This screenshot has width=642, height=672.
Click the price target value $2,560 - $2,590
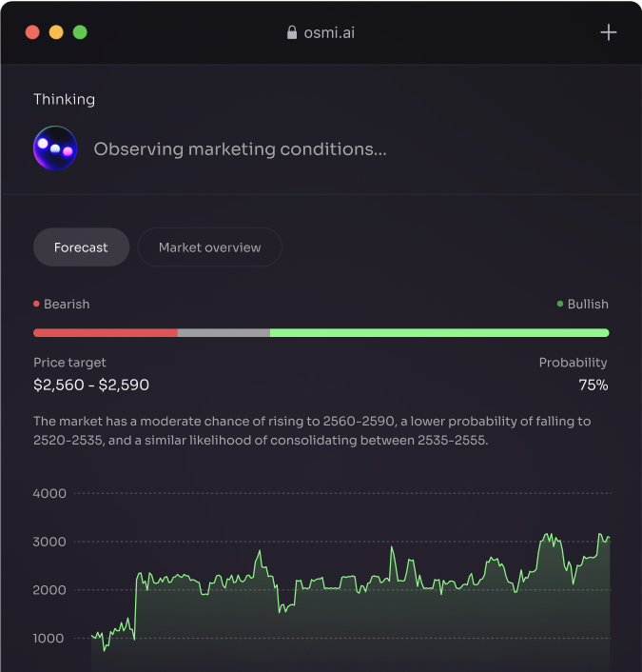[x=91, y=385]
